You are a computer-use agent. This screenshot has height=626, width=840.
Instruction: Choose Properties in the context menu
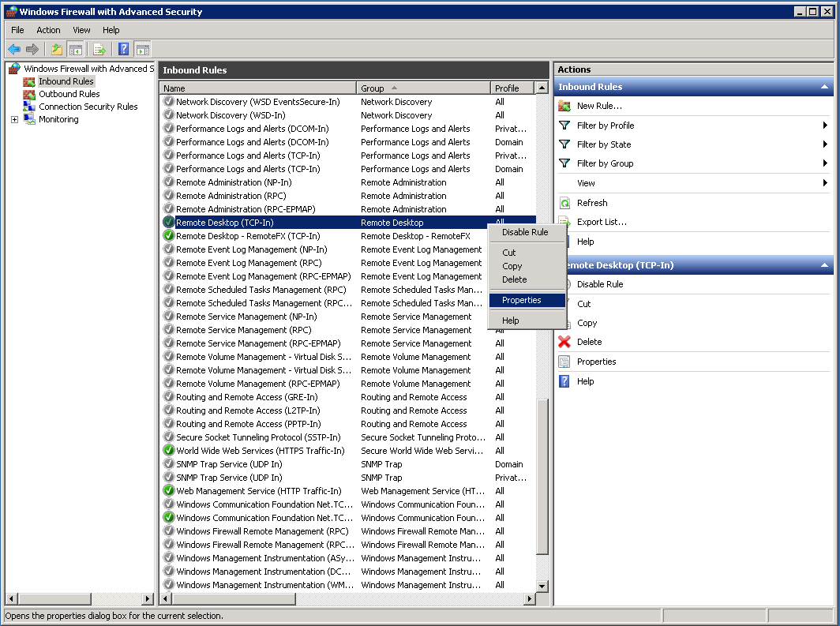click(x=527, y=301)
